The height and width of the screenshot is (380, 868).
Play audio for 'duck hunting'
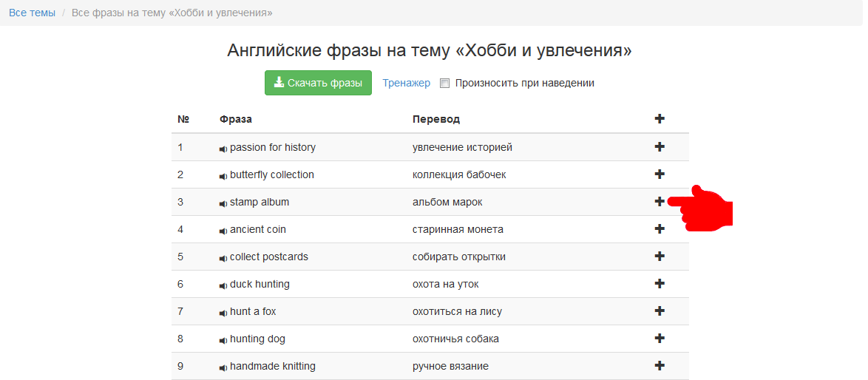click(x=223, y=285)
